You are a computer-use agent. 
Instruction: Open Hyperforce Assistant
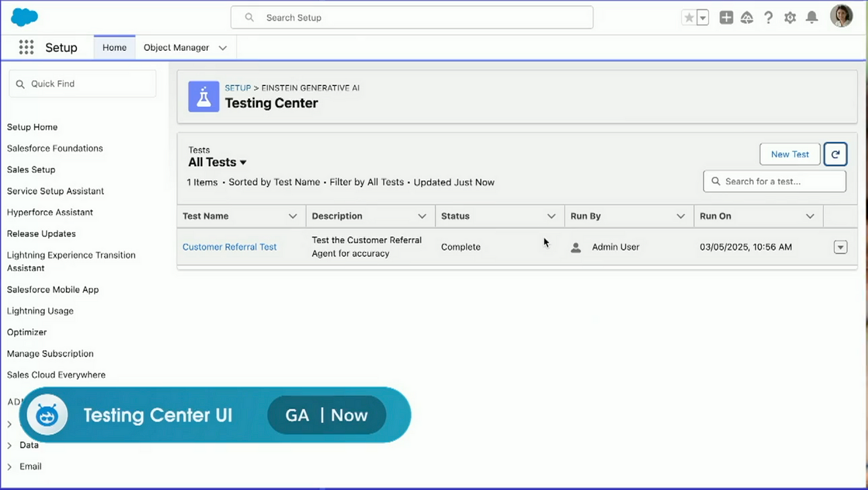point(50,212)
